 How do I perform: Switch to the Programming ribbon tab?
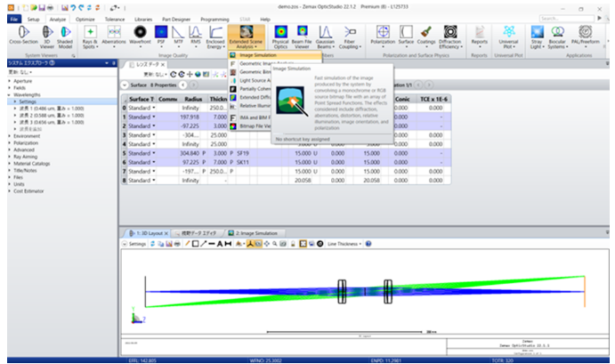coord(214,19)
